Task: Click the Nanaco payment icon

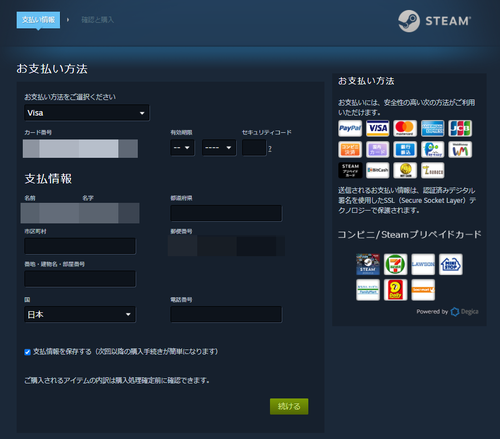Action: tap(433, 170)
